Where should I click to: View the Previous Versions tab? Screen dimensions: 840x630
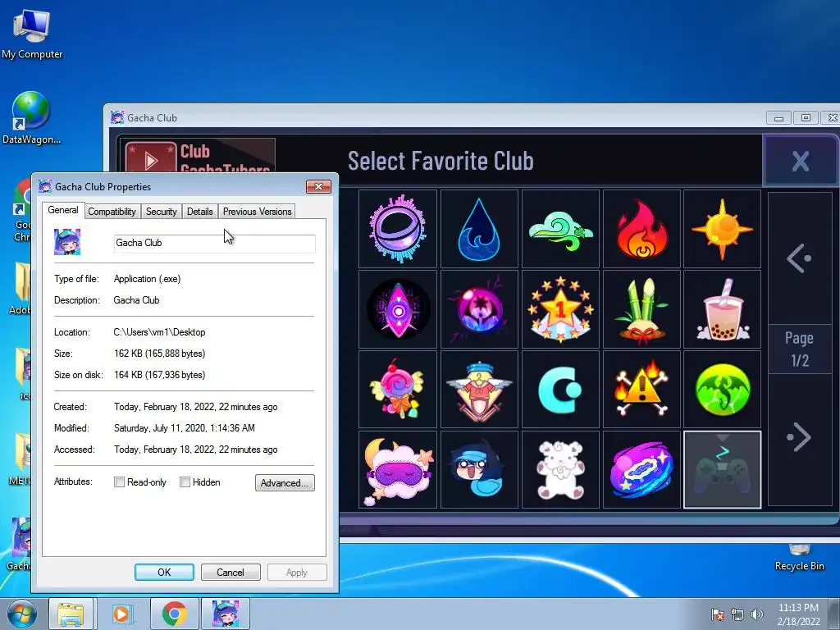(x=257, y=212)
